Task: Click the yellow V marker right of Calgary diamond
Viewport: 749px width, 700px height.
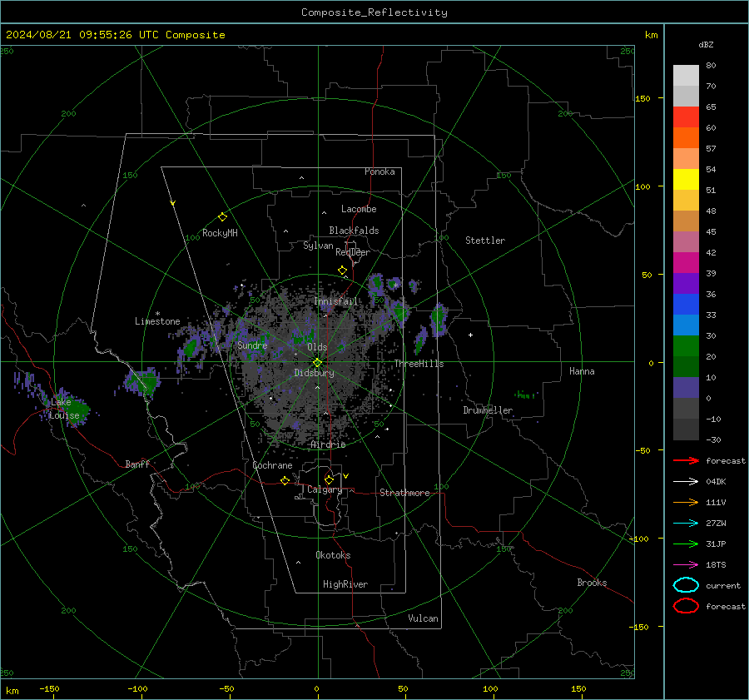Action: (346, 476)
